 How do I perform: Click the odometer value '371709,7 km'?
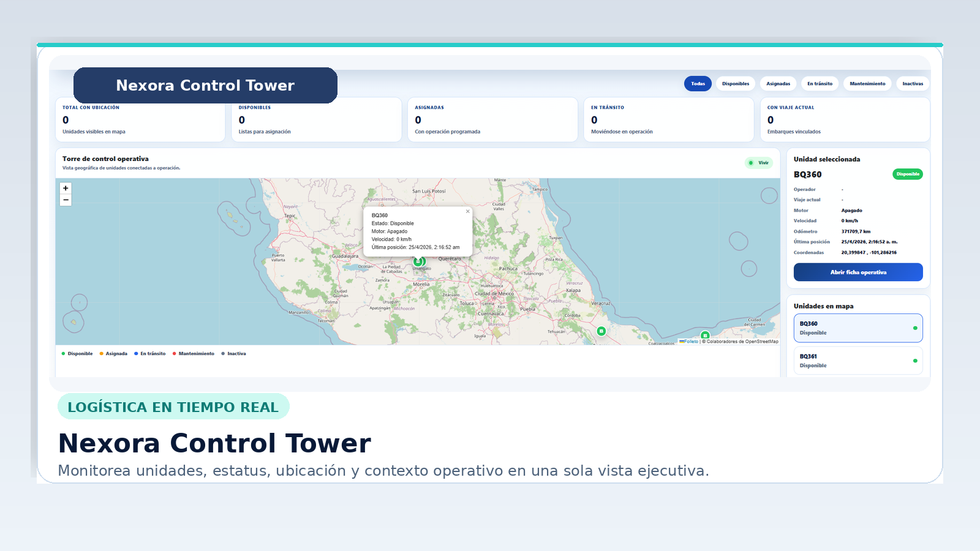tap(856, 231)
